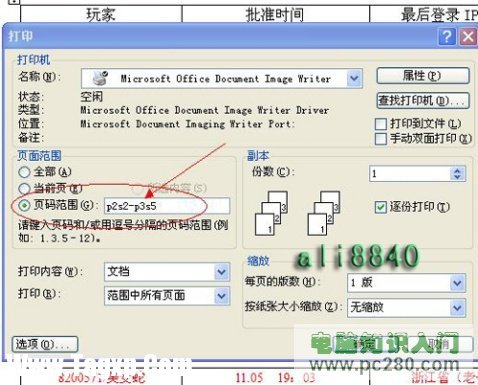Click the 玩家 table header in document

[x=101, y=15]
